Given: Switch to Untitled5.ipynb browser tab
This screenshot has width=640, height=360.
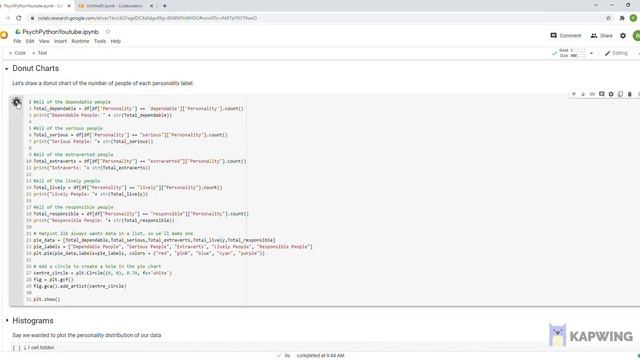Looking at the screenshot, I should click(x=114, y=6).
